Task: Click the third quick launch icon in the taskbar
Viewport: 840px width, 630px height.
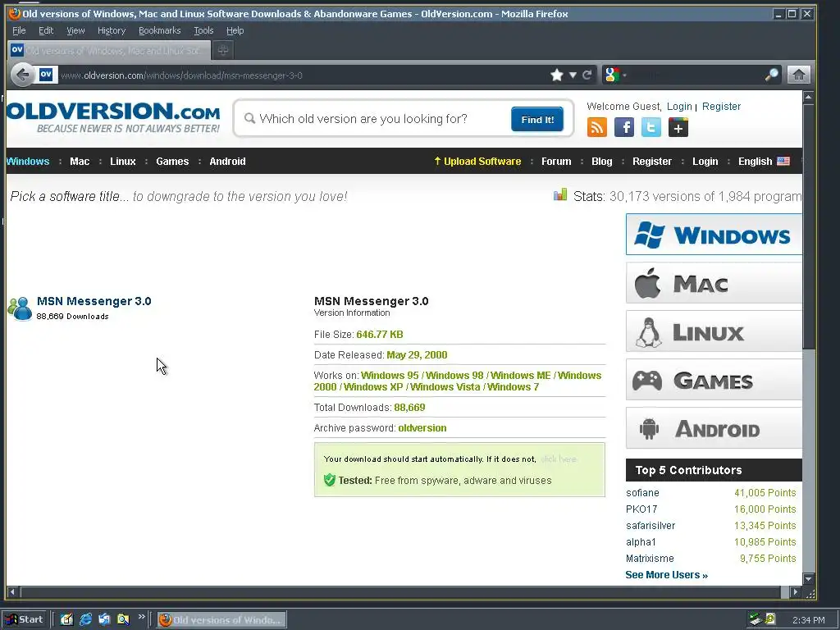Action: click(104, 619)
